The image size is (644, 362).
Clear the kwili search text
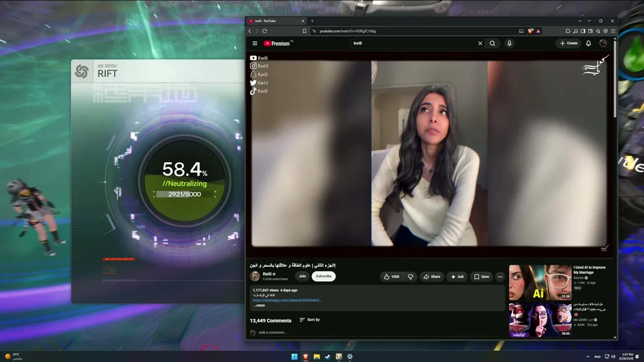tap(480, 43)
